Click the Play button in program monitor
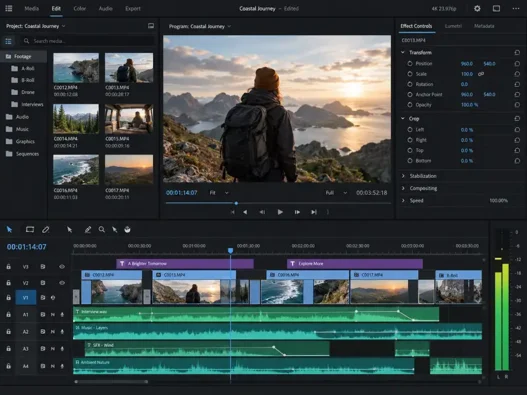The height and width of the screenshot is (395, 527). (280, 212)
